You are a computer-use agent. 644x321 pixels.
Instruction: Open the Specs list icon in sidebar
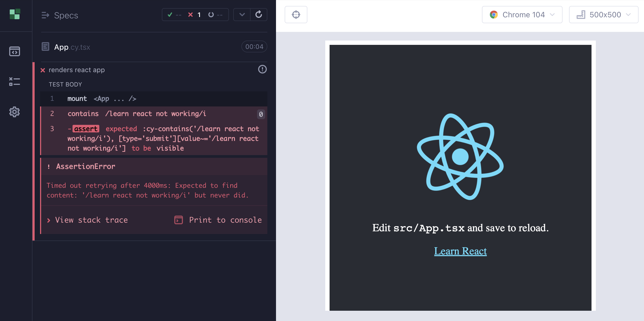[x=15, y=51]
